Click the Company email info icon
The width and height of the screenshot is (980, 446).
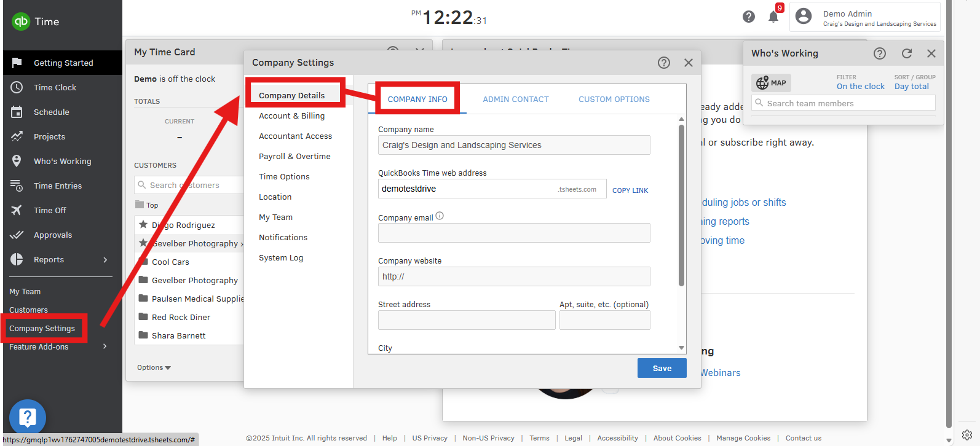coord(440,216)
